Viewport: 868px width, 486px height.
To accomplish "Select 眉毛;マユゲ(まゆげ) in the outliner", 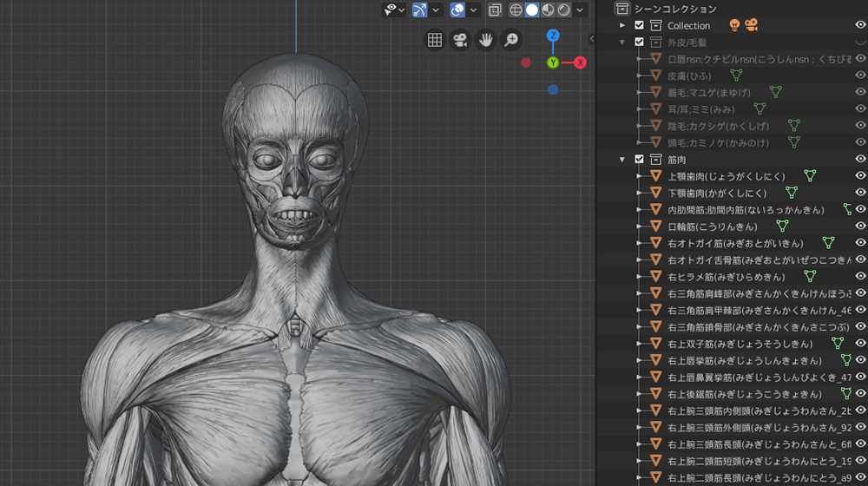I will (708, 93).
